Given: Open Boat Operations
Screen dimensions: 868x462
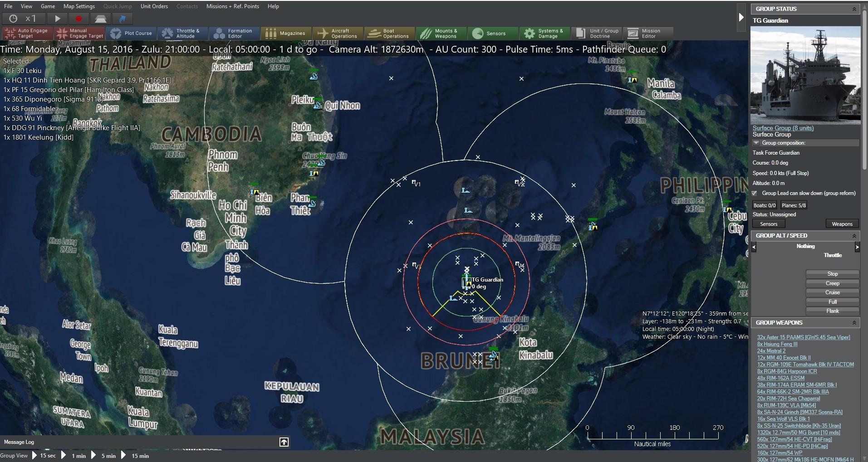Looking at the screenshot, I should tap(389, 33).
